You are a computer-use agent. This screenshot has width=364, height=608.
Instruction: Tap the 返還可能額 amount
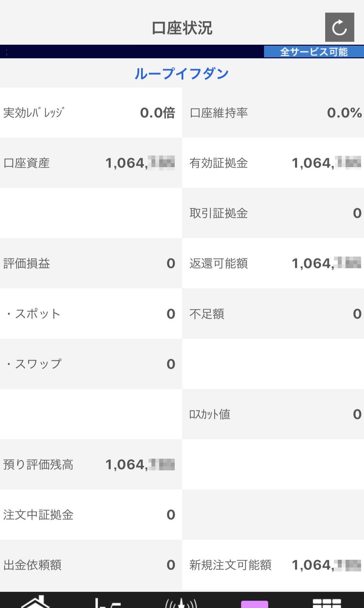(326, 263)
